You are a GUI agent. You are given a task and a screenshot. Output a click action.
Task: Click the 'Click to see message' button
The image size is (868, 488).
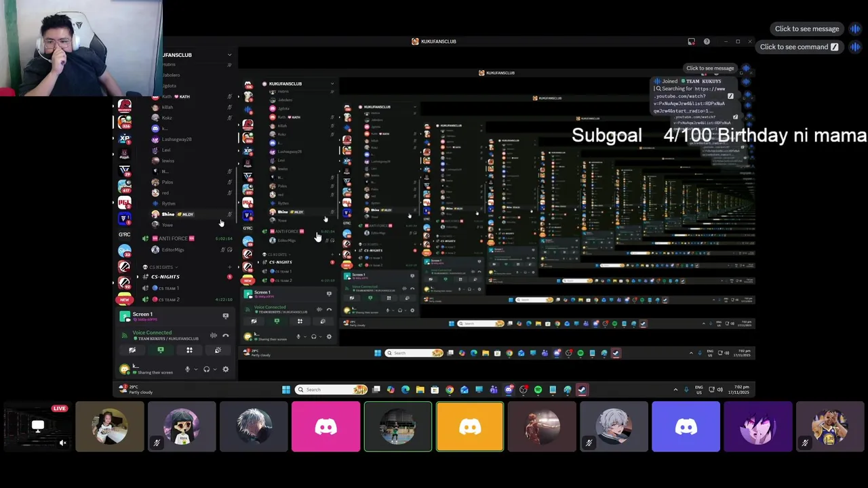807,28
